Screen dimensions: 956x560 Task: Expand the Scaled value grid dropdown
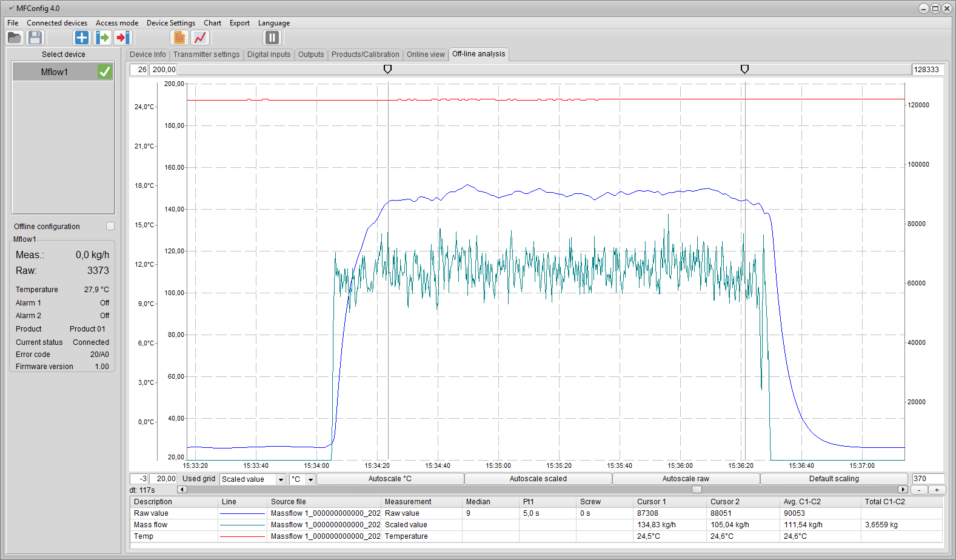(x=281, y=479)
